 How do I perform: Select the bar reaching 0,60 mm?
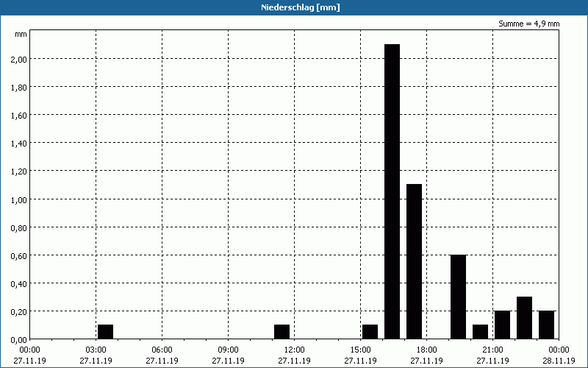pos(458,297)
